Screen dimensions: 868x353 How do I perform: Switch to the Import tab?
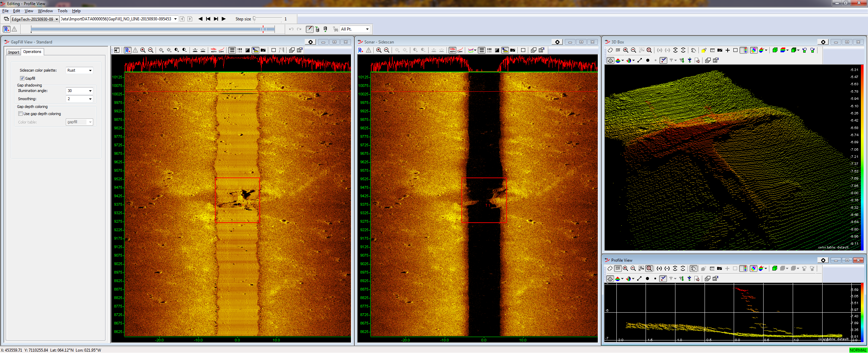coord(14,52)
